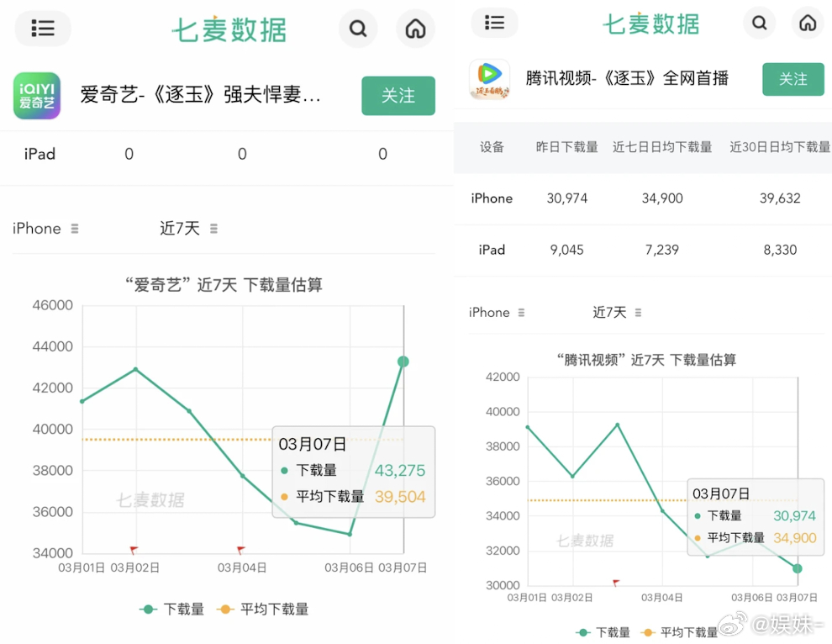Click the red flag marker near 03月02日
832x644 pixels.
[x=134, y=550]
